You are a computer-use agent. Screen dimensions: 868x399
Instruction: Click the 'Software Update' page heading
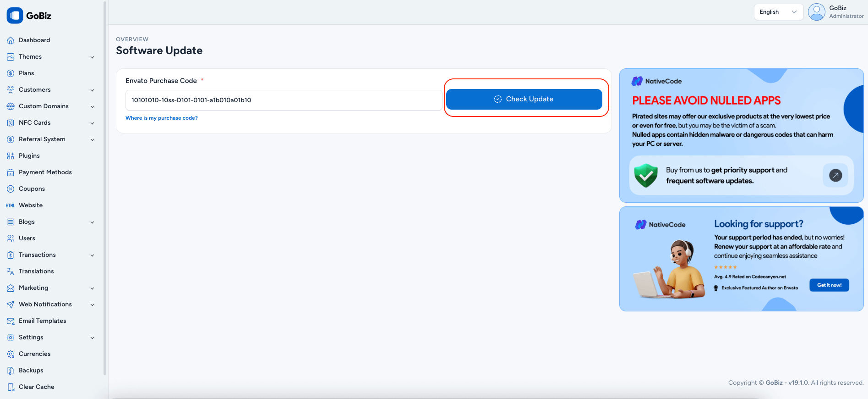coord(159,50)
